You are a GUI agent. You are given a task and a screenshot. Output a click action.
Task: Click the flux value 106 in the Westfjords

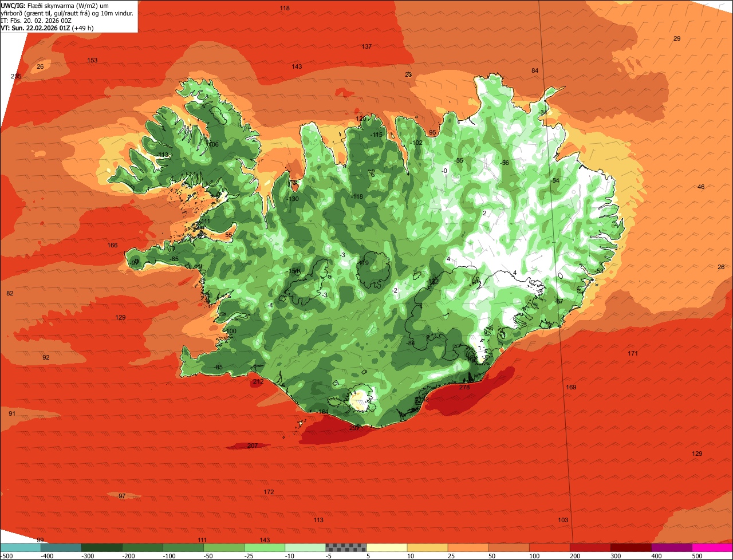pyautogui.click(x=214, y=145)
